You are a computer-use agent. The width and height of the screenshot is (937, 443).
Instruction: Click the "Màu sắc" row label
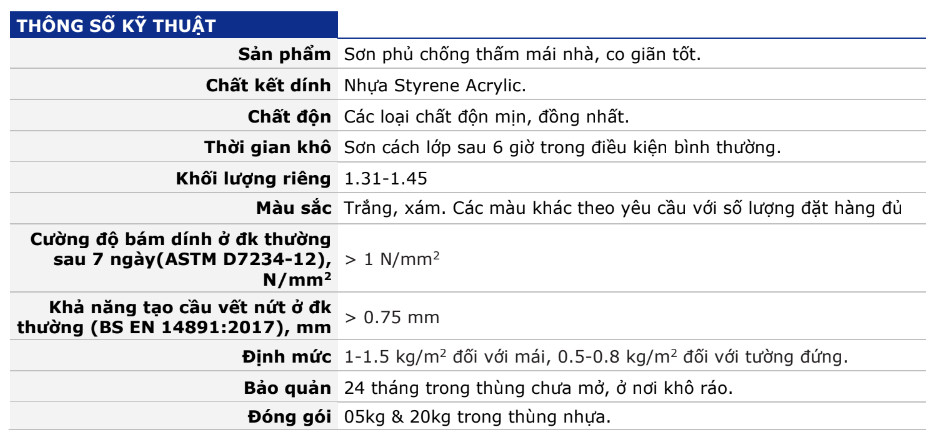(293, 208)
